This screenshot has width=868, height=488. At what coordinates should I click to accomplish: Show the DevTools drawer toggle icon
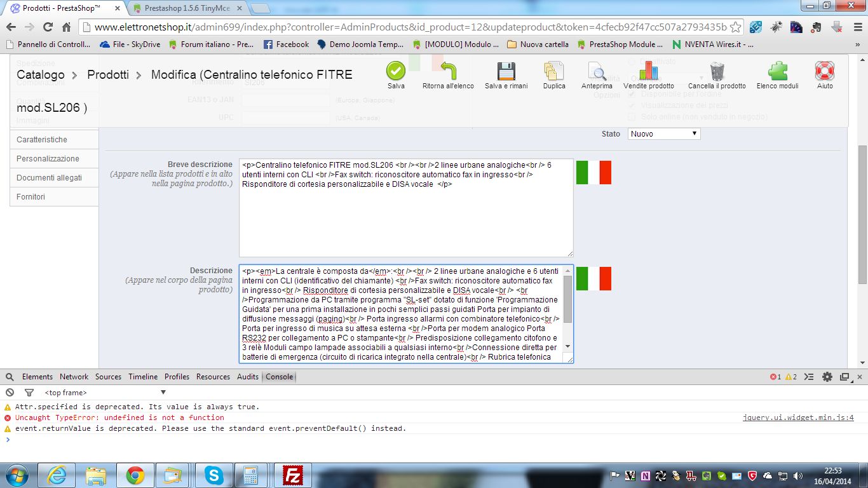click(x=809, y=377)
